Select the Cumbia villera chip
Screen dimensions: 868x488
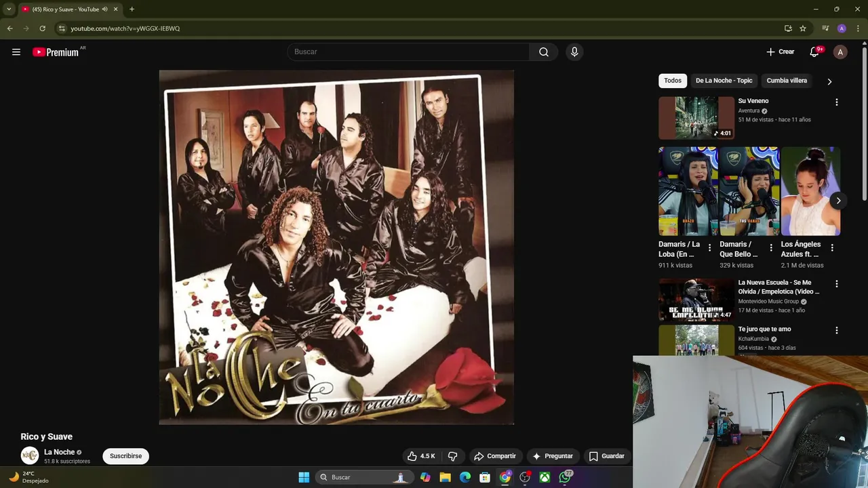pyautogui.click(x=787, y=81)
